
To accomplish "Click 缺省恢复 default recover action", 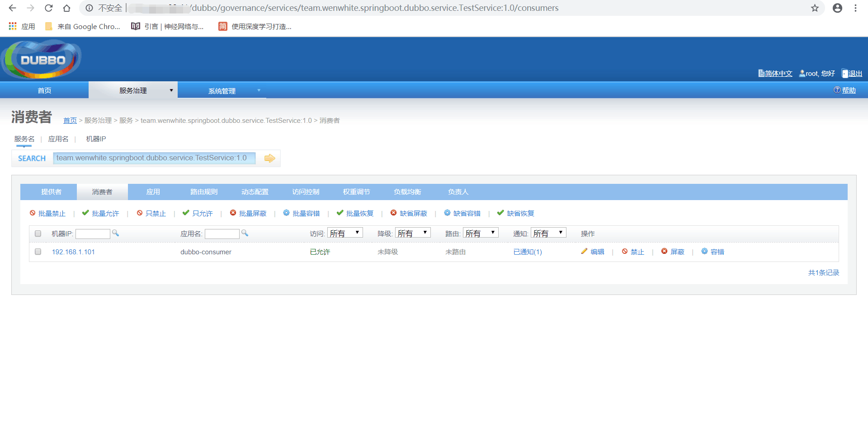I will [515, 213].
